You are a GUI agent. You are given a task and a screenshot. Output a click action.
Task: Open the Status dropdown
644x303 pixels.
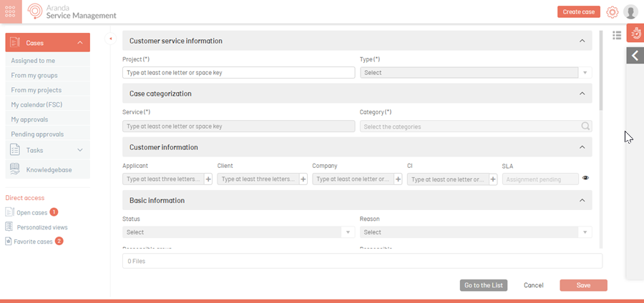click(238, 232)
